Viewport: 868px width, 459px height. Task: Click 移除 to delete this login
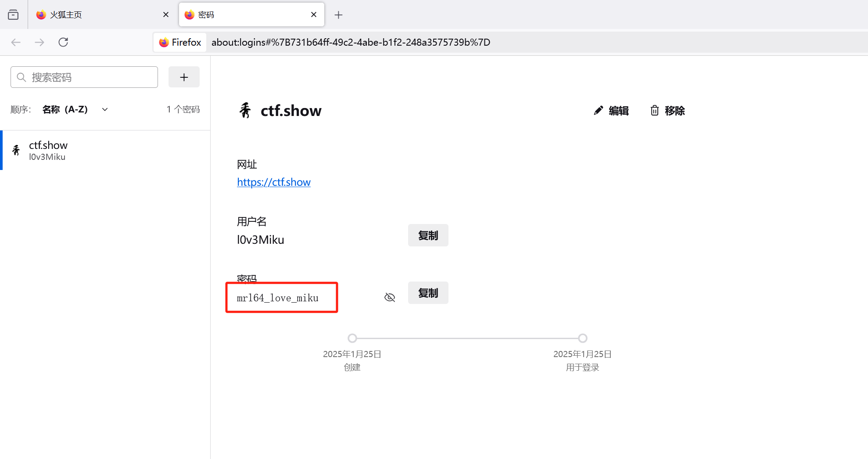coord(667,111)
